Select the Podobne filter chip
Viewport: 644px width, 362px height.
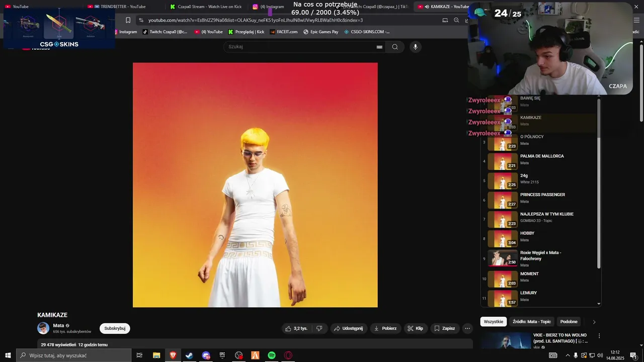pos(569,322)
